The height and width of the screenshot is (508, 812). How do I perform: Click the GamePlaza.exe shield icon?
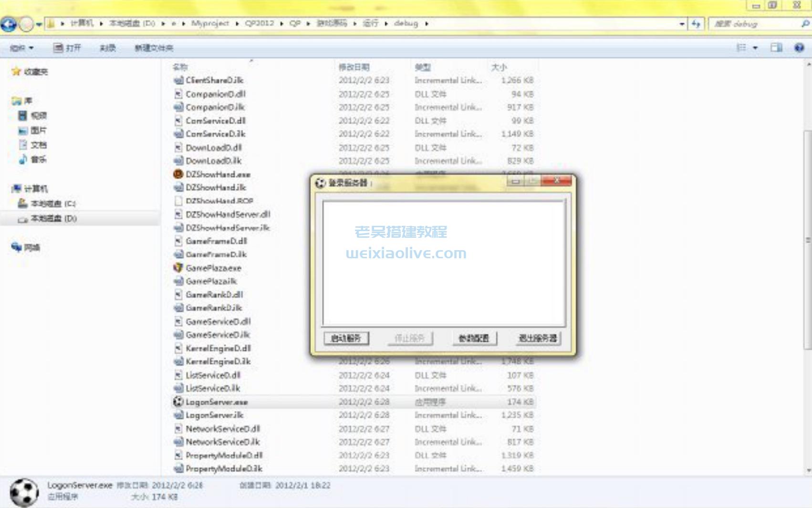point(178,268)
